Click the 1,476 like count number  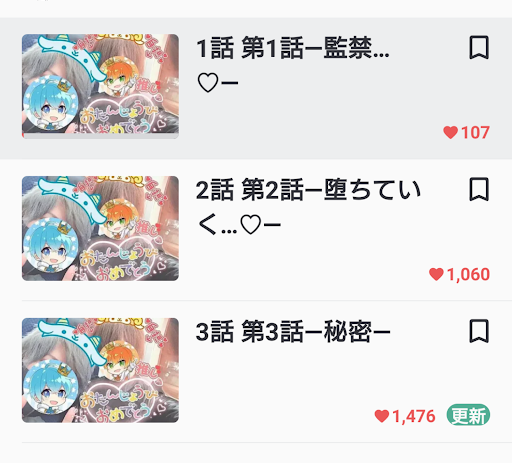[x=414, y=416]
